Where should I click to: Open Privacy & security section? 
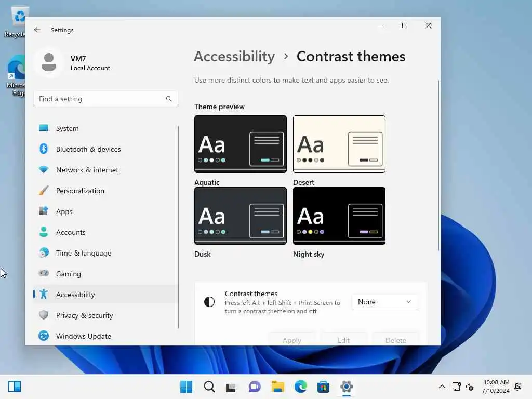(106, 315)
